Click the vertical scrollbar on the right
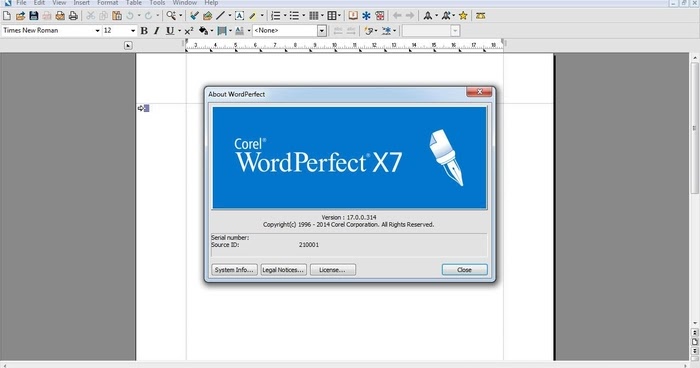700x368 pixels. [695, 128]
